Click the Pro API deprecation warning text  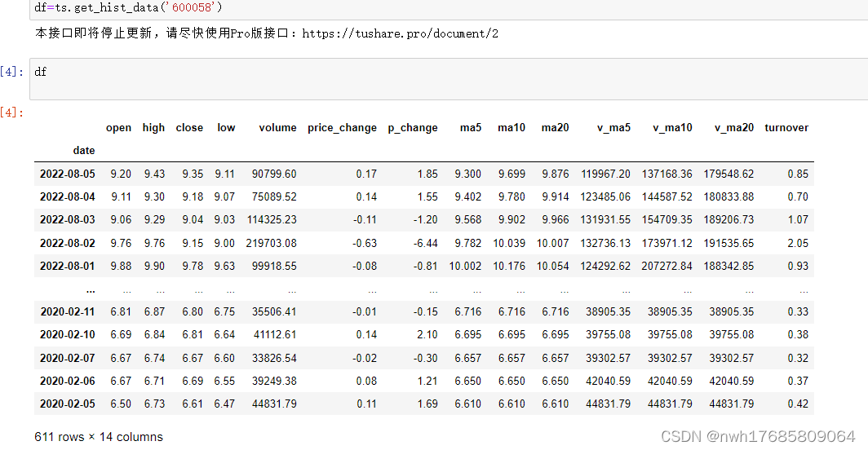[x=266, y=33]
